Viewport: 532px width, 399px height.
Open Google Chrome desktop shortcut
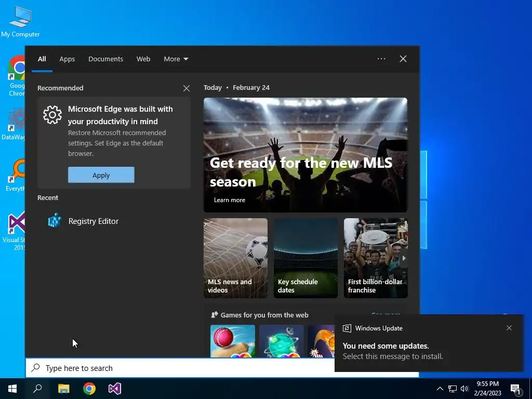pyautogui.click(x=16, y=76)
